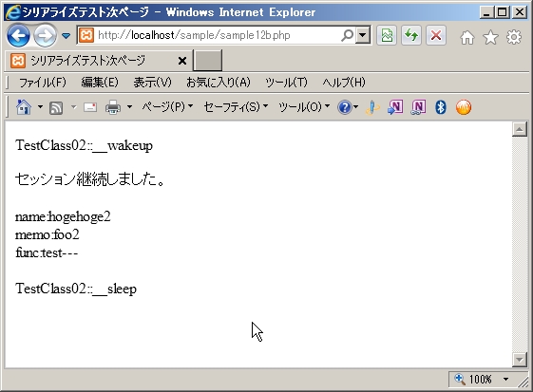The width and height of the screenshot is (533, 392).
Task: Open the ページ(P) dropdown menu
Action: tap(167, 107)
